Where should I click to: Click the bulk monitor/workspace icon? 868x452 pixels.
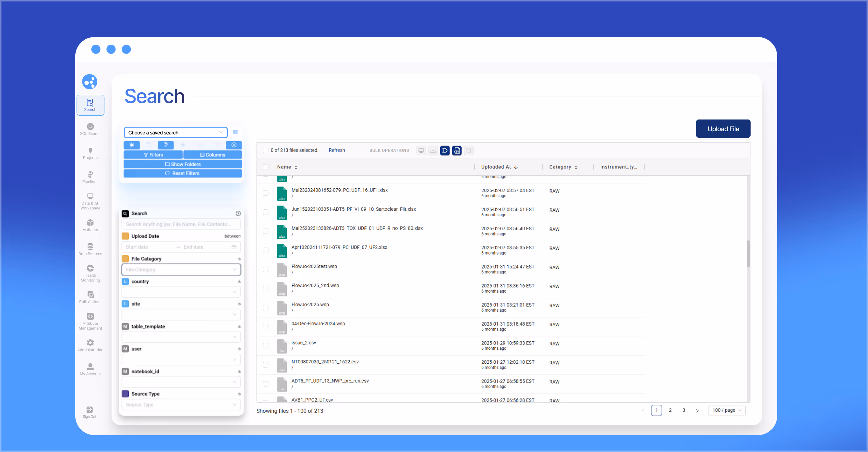421,150
